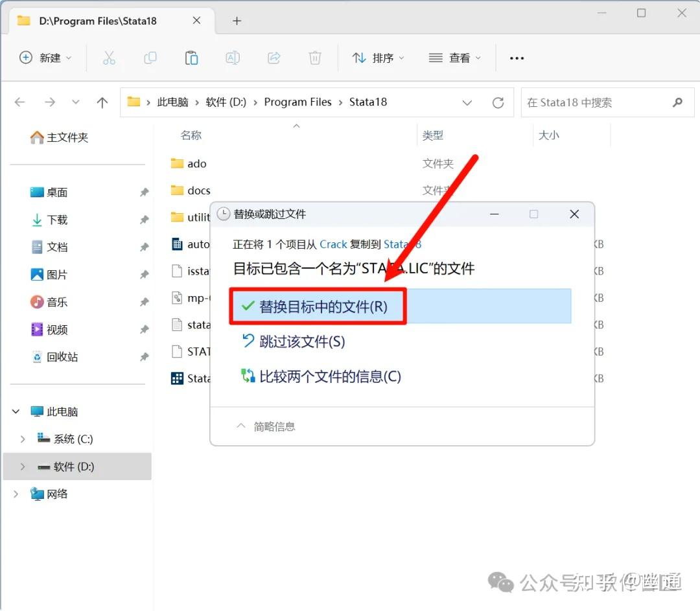Viewport: 700px width, 611px height.
Task: Choose 跳过该文件 to skip the file
Action: pyautogui.click(x=302, y=341)
